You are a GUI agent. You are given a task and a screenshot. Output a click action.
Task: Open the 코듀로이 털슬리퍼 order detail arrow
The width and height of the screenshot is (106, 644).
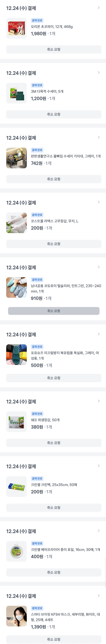[99, 267]
